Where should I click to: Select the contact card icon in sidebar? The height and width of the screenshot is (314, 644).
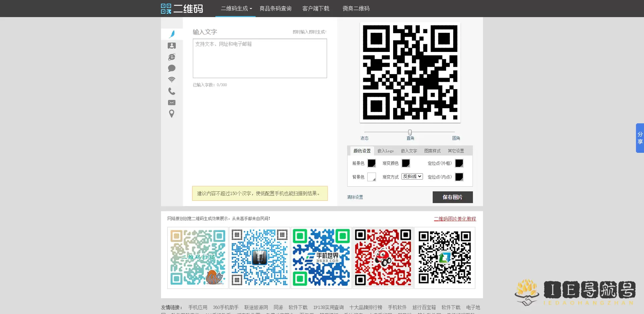coord(172,46)
